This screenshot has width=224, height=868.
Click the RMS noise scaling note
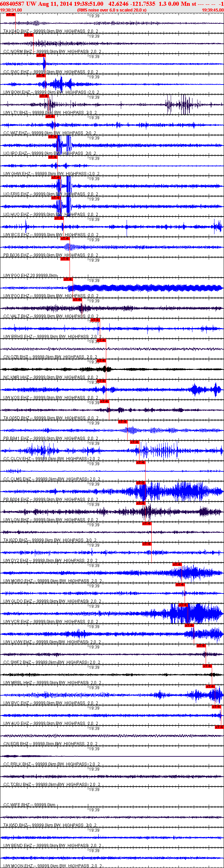[x=112, y=10]
